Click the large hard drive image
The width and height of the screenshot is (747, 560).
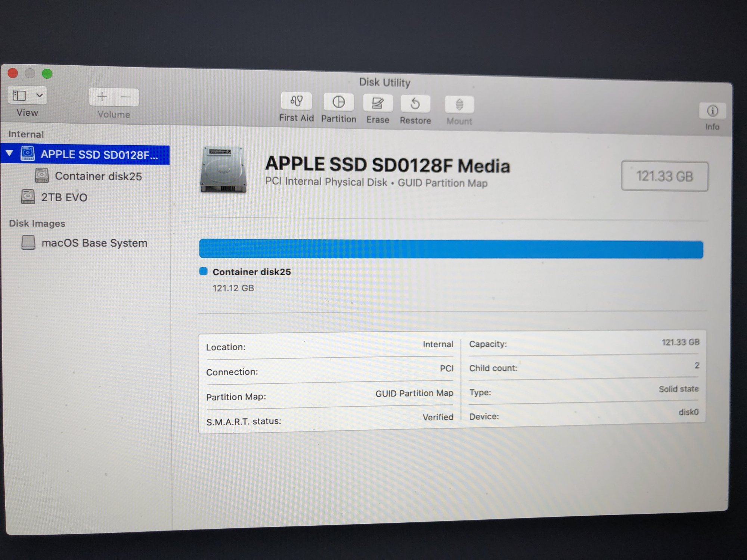223,170
